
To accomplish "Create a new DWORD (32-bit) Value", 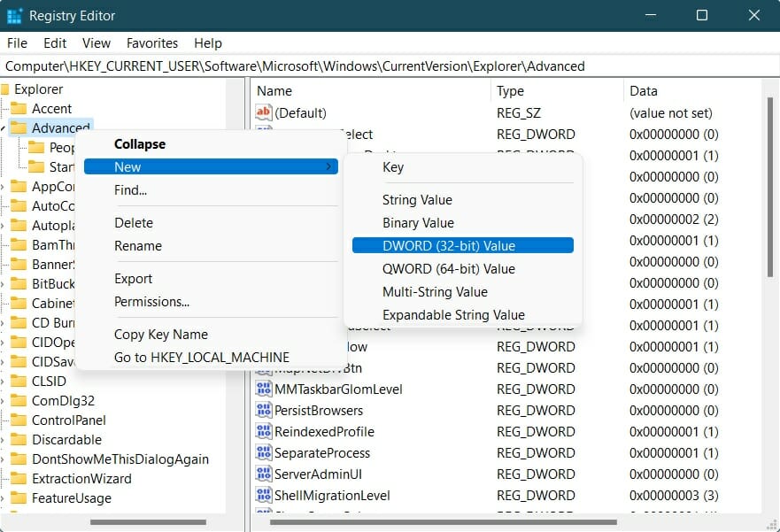I will click(463, 245).
